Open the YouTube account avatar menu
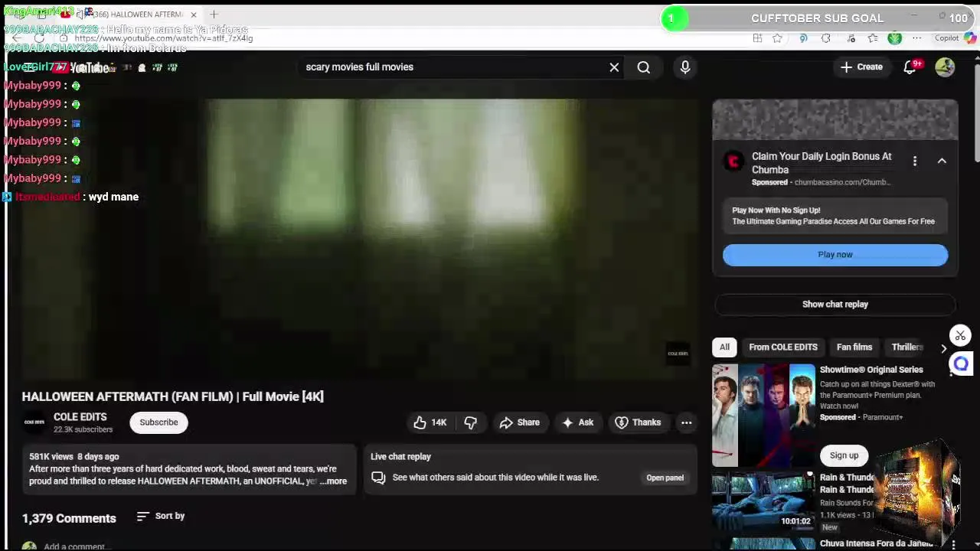980x551 pixels. point(945,67)
